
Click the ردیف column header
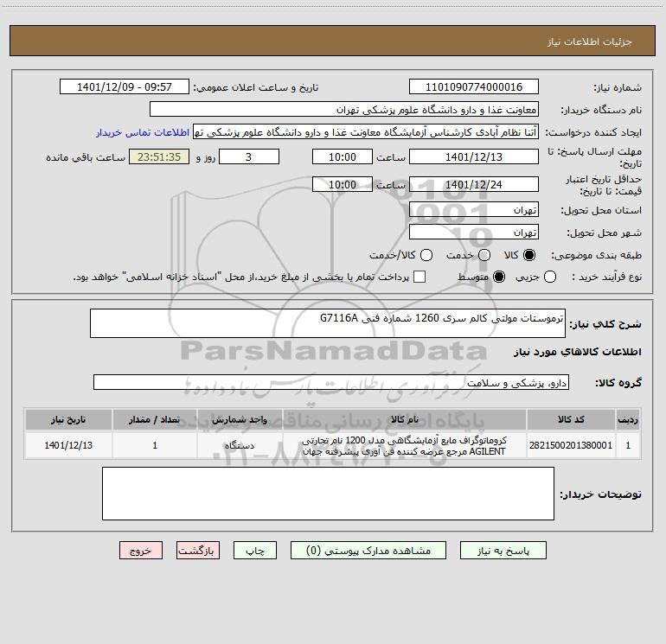[628, 419]
